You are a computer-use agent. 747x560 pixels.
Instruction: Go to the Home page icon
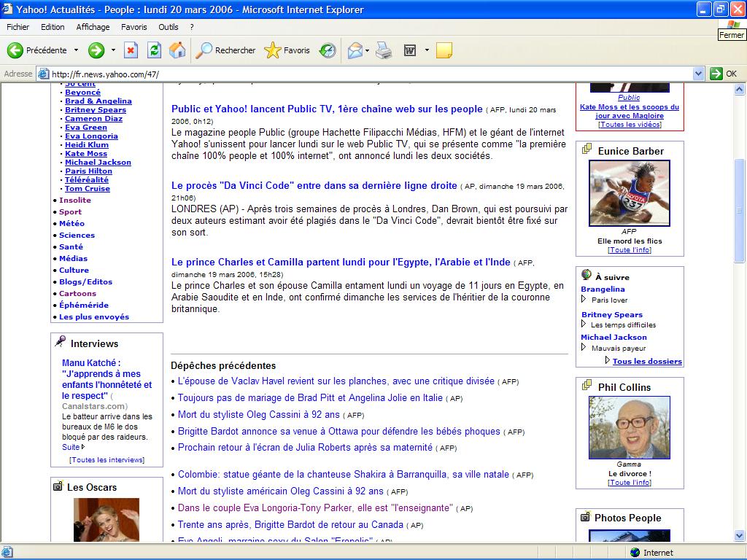click(x=177, y=50)
